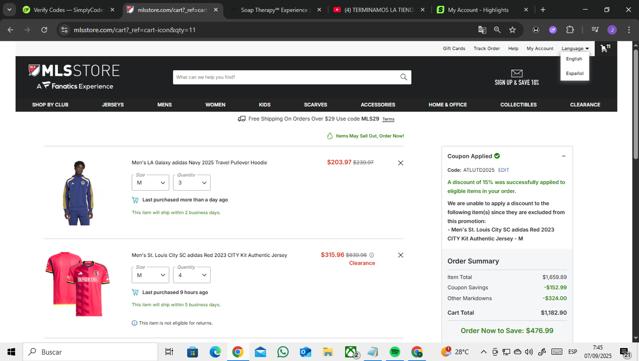The height and width of the screenshot is (361, 639).
Task: Open Scarves category
Action: (x=315, y=105)
